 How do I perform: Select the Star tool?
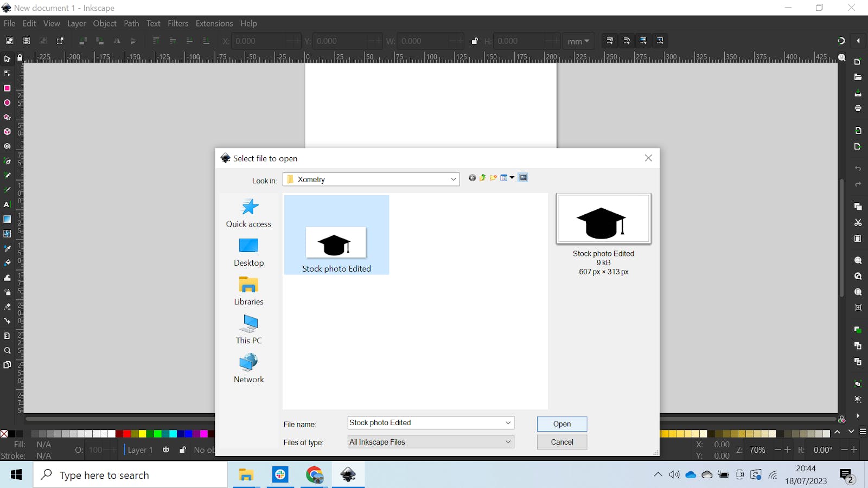click(7, 117)
